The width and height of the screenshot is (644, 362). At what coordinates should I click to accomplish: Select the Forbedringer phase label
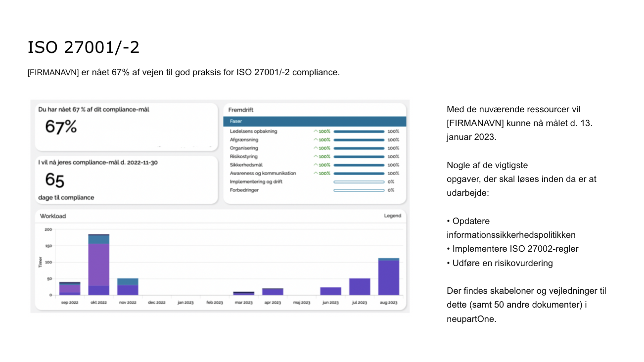click(244, 190)
